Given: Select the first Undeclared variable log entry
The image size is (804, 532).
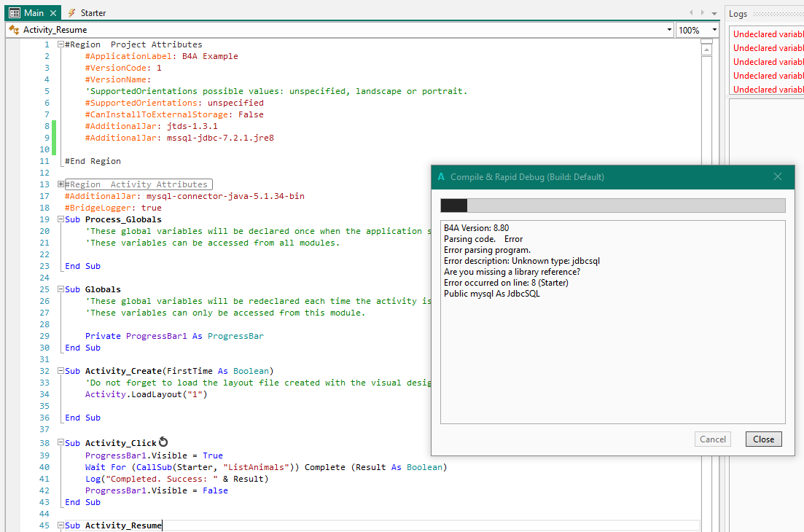Looking at the screenshot, I should pyautogui.click(x=768, y=34).
